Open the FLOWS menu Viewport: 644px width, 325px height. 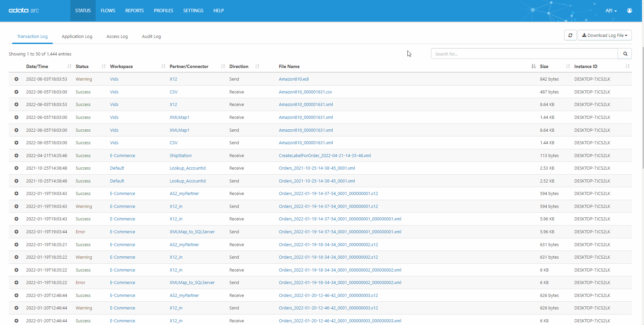pos(108,10)
